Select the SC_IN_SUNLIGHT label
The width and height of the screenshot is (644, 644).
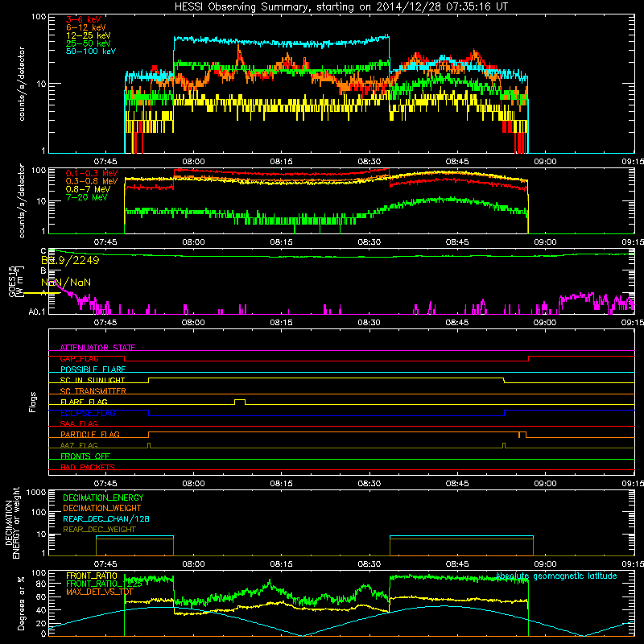[93, 380]
